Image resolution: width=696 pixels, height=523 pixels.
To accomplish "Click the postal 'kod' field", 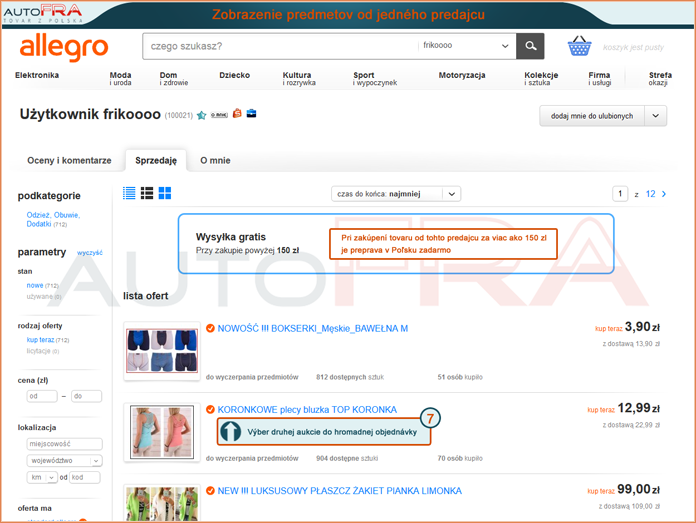I will click(x=85, y=477).
